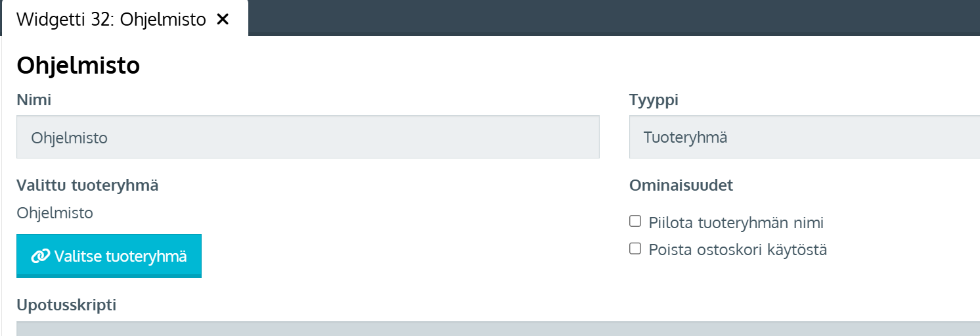Click the link icon on Valitse tuoteryhmä
This screenshot has width=980, height=336.
pos(41,256)
